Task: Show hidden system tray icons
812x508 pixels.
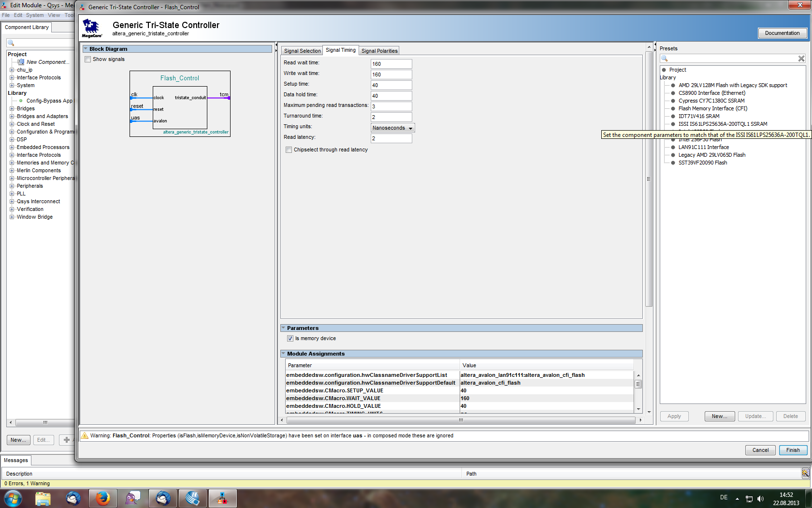Action: (737, 498)
